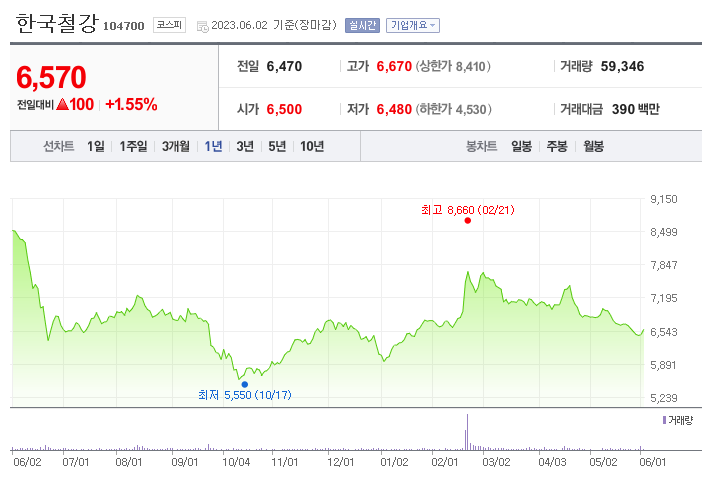The height and width of the screenshot is (484, 702).
Task: Click the 9,150 y-axis label
Action: click(x=663, y=199)
